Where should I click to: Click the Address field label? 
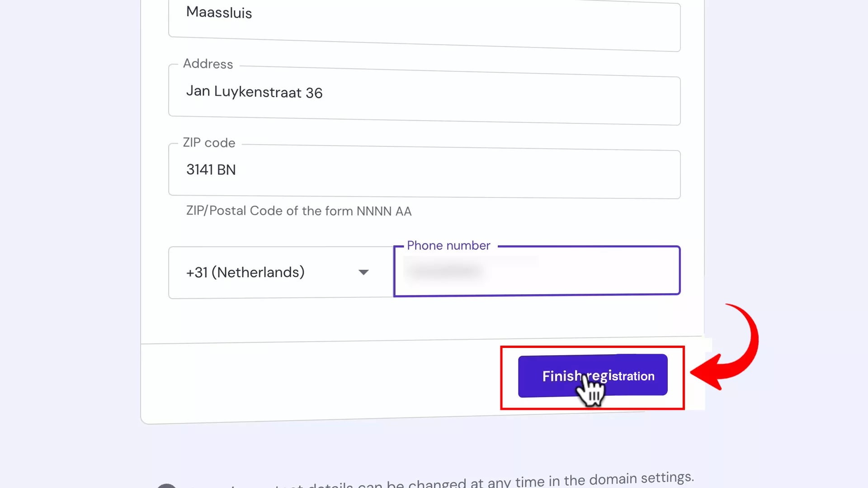click(x=208, y=64)
